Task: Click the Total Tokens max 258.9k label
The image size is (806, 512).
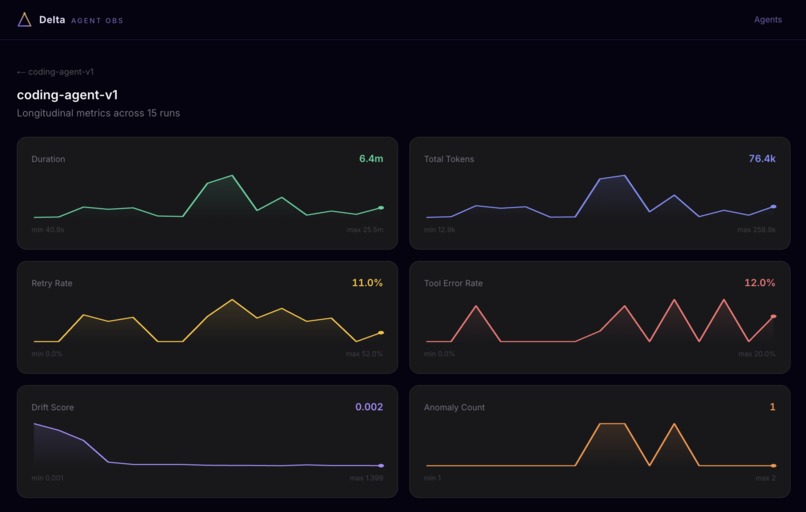Action: pyautogui.click(x=756, y=230)
